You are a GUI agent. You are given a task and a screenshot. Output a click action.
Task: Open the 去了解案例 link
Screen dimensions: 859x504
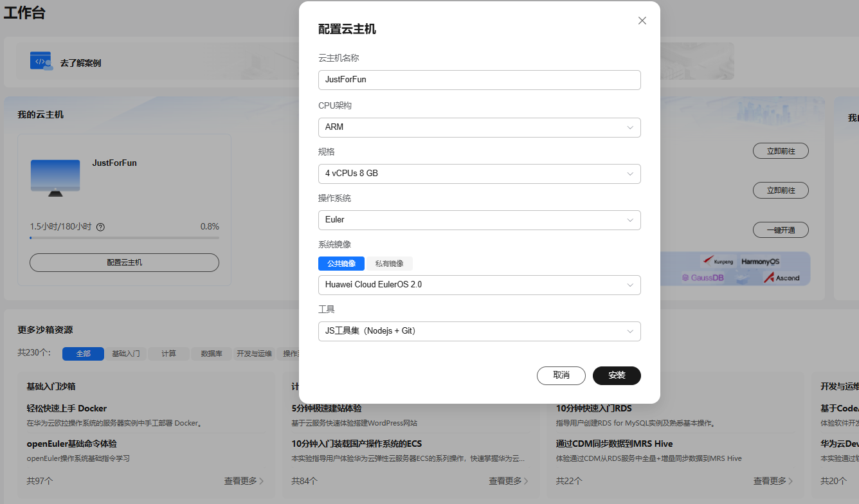pyautogui.click(x=80, y=63)
